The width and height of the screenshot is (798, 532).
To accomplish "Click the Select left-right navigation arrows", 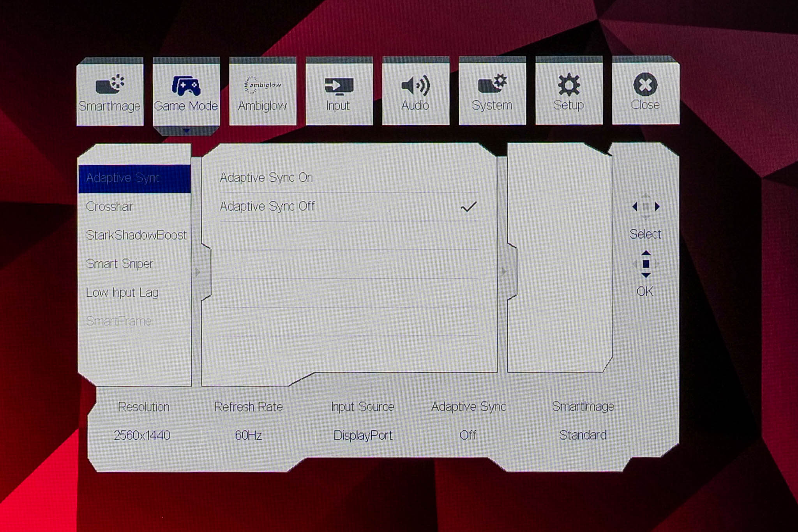I will [646, 207].
